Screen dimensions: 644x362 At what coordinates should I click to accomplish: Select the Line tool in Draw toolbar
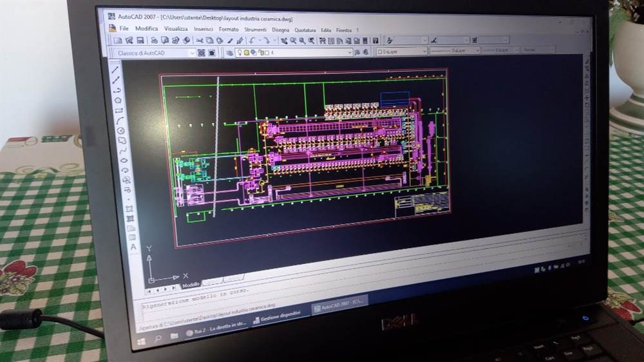tap(115, 70)
